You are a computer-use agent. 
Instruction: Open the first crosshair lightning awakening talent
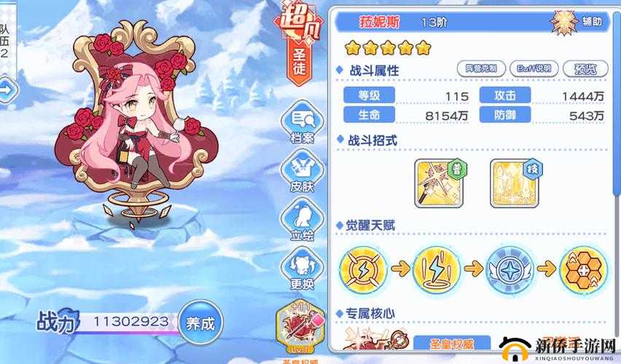[363, 270]
